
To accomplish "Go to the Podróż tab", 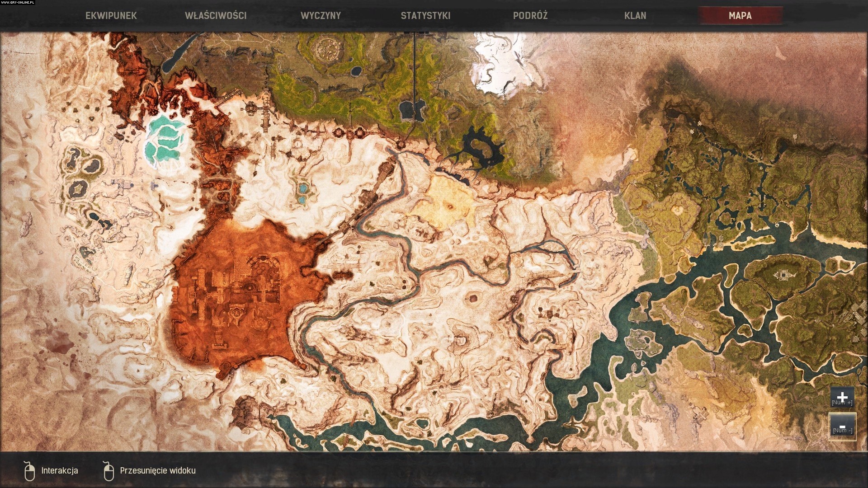I will tap(530, 15).
